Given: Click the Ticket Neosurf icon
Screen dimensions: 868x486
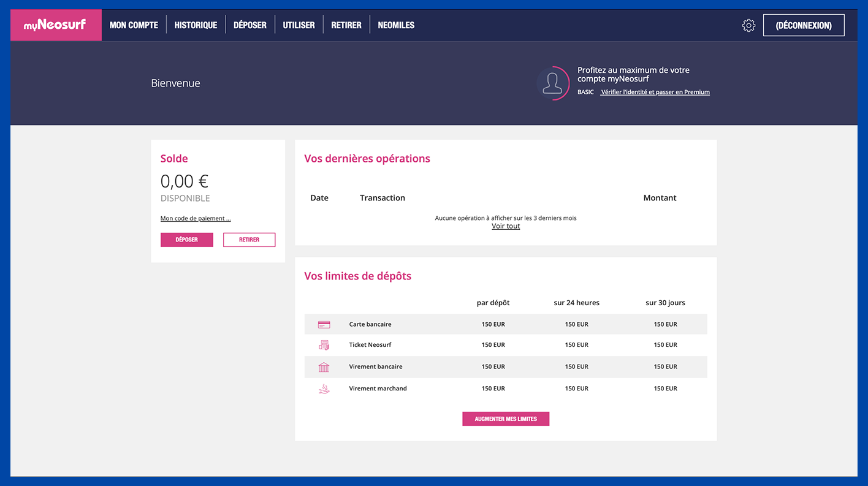Looking at the screenshot, I should coord(324,345).
